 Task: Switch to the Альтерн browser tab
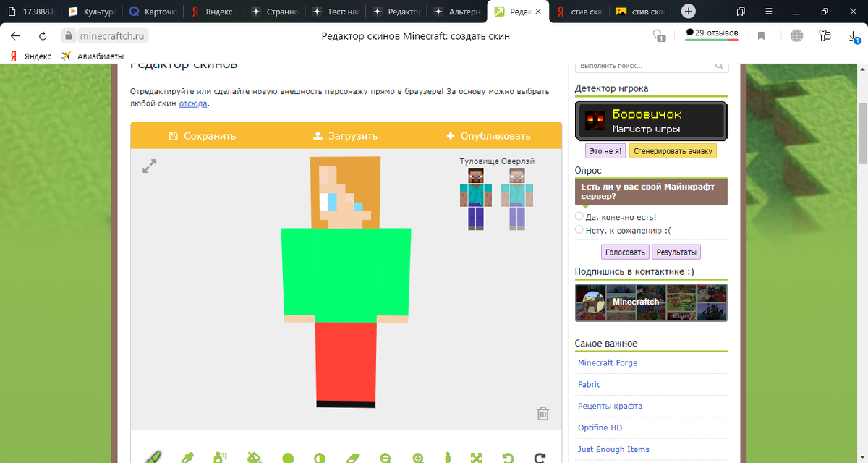coord(456,12)
